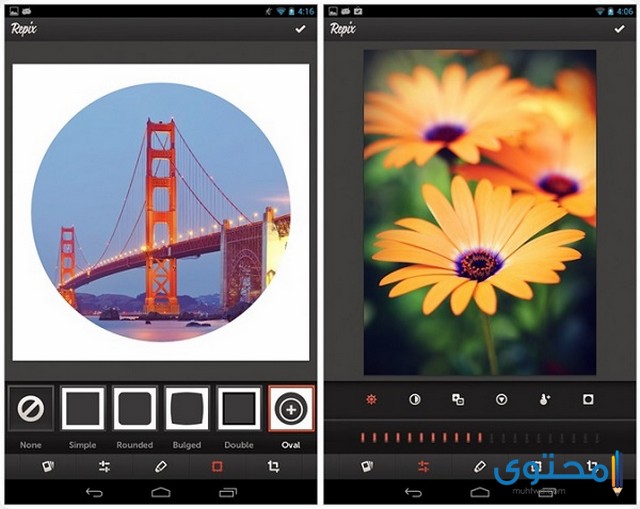Tap picture notification icon on right screen
Viewport: 640px width, 509px height.
coord(333,11)
